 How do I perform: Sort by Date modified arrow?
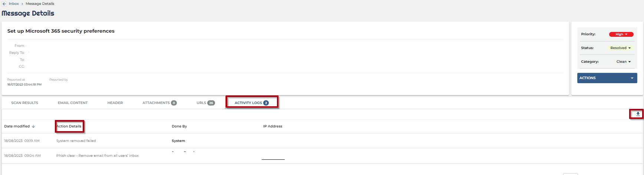[33, 126]
